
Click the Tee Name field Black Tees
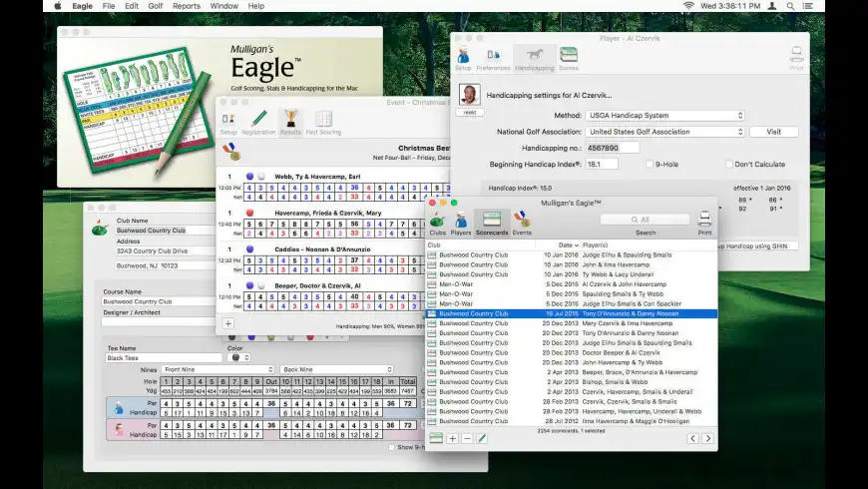click(x=164, y=358)
